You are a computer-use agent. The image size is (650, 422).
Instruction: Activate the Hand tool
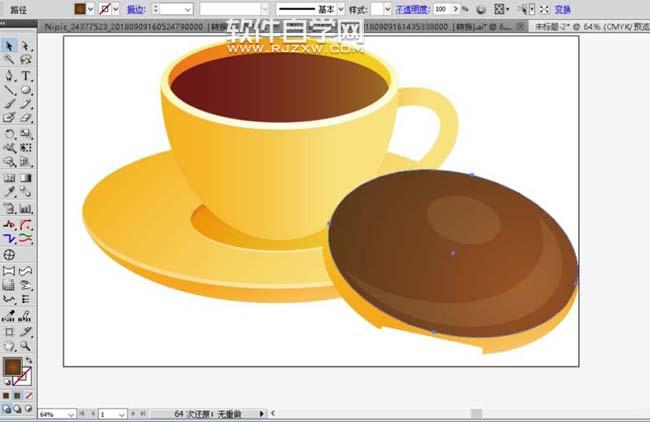click(x=9, y=345)
